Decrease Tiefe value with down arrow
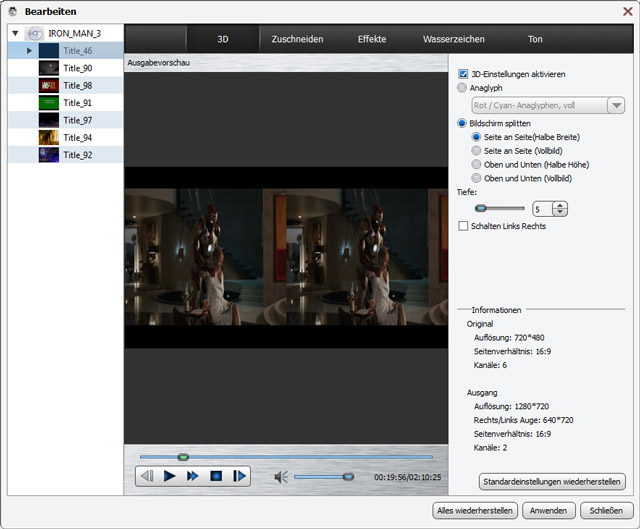This screenshot has height=529, width=640. coord(560,212)
